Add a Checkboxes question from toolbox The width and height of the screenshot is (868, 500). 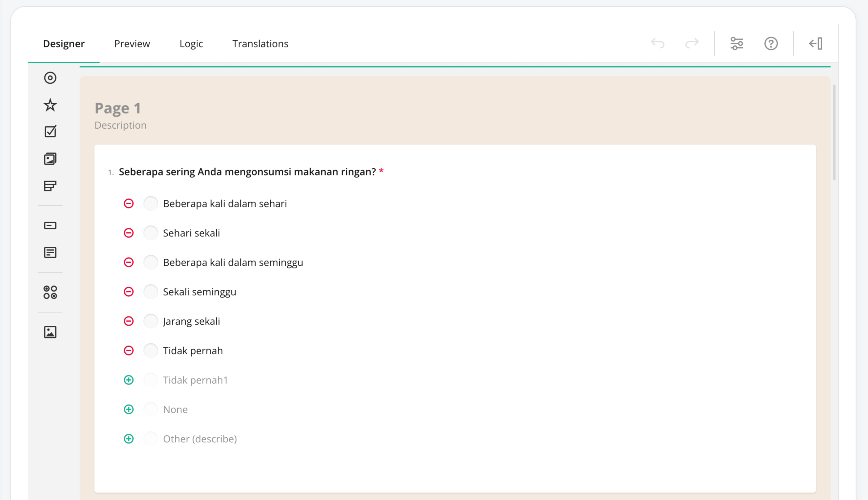pos(50,131)
